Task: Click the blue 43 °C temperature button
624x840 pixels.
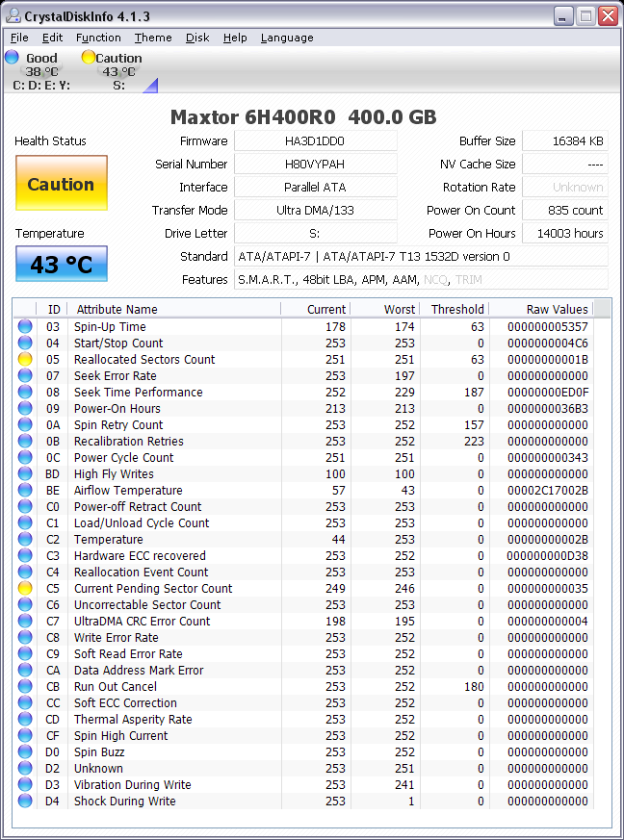Action: [x=62, y=264]
